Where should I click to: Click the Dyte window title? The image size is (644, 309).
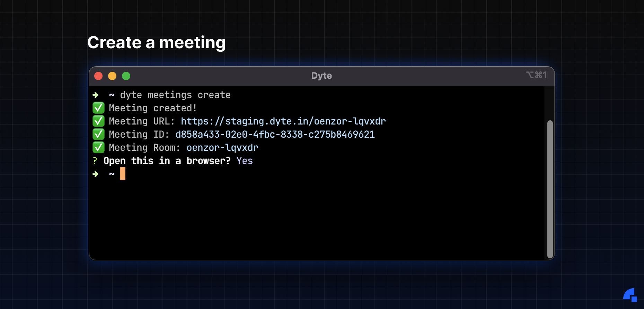pyautogui.click(x=321, y=76)
